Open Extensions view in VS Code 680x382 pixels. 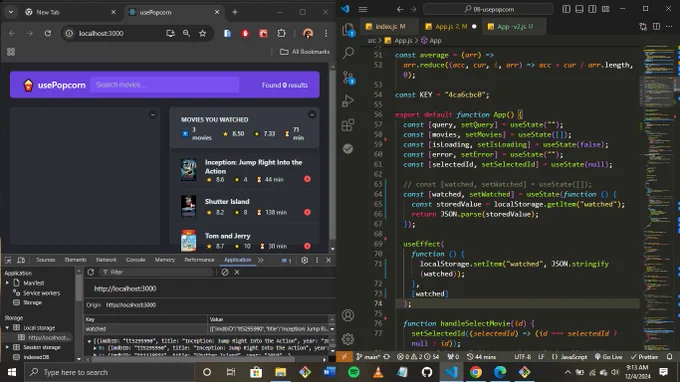348,125
